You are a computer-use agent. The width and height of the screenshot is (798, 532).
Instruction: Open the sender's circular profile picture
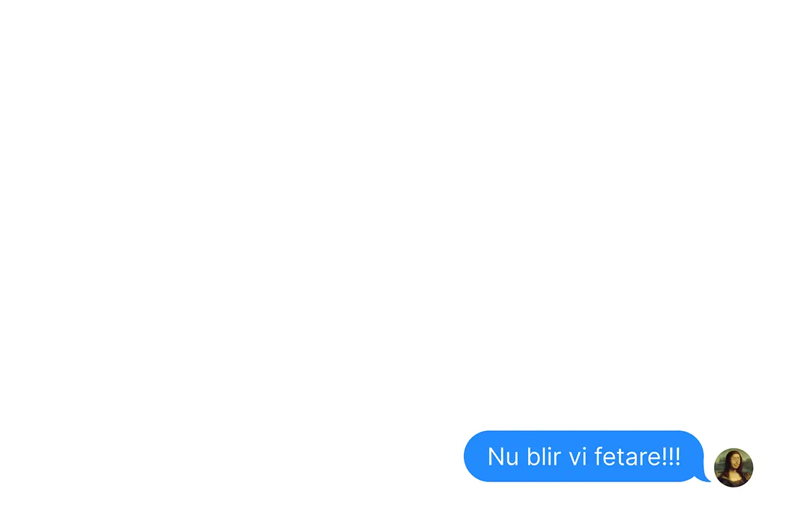(733, 467)
